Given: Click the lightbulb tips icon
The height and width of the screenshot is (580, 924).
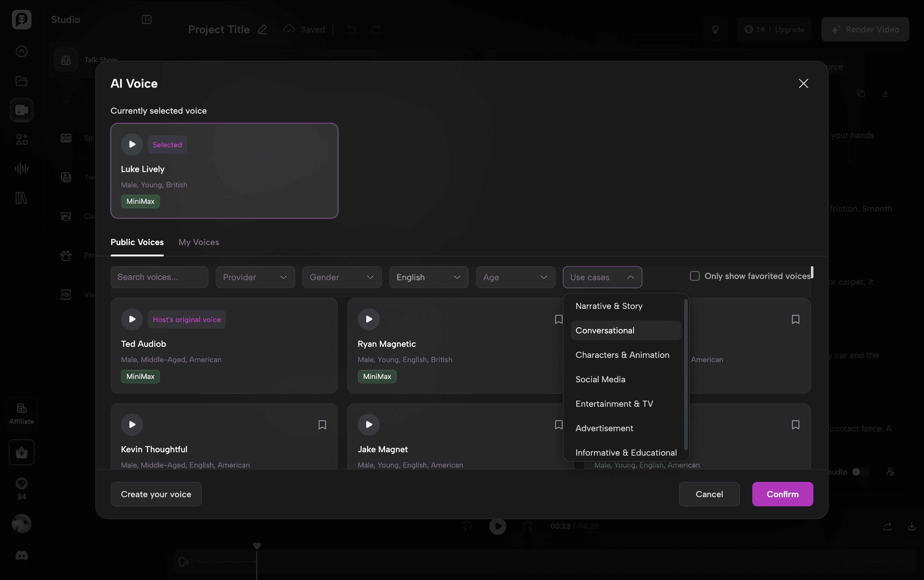Looking at the screenshot, I should (715, 30).
